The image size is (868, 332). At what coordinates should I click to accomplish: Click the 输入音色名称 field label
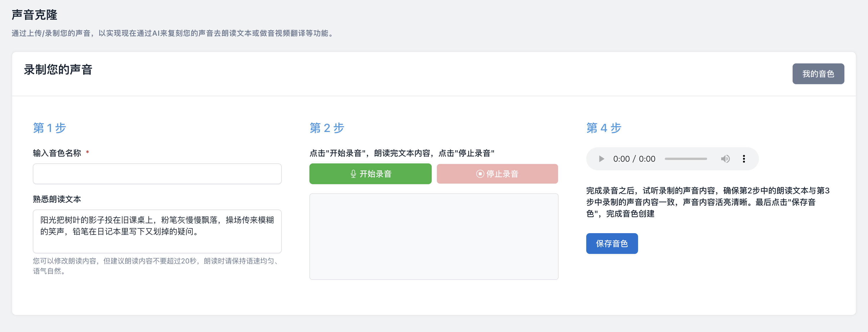click(57, 153)
